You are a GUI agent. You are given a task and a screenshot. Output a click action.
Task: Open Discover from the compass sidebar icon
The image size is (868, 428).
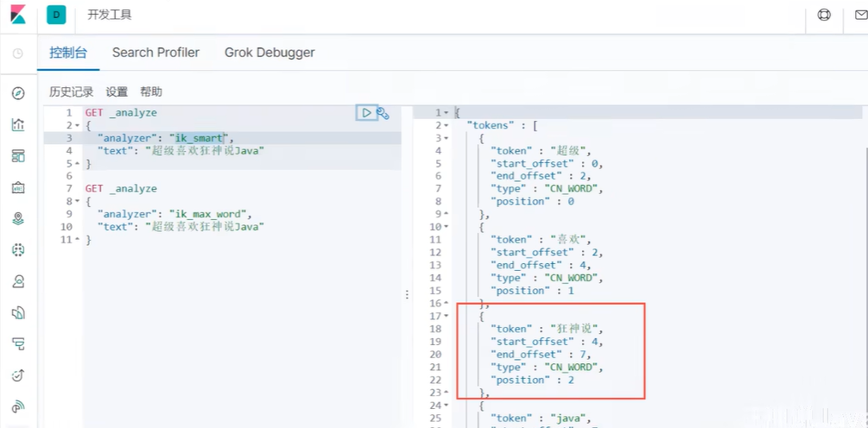click(x=18, y=93)
